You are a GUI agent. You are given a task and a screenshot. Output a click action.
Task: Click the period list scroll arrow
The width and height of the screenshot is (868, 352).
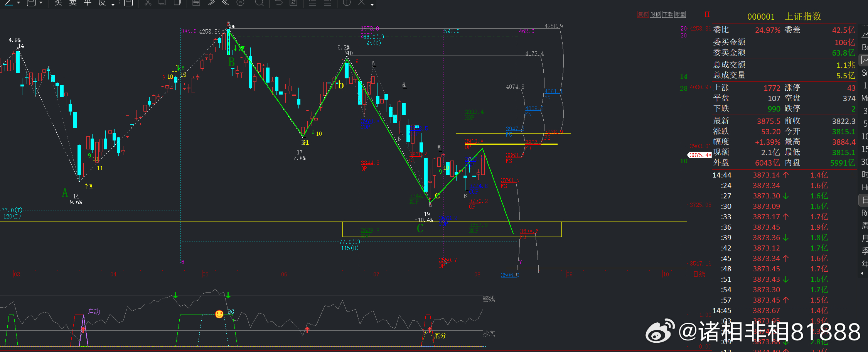click(x=862, y=273)
